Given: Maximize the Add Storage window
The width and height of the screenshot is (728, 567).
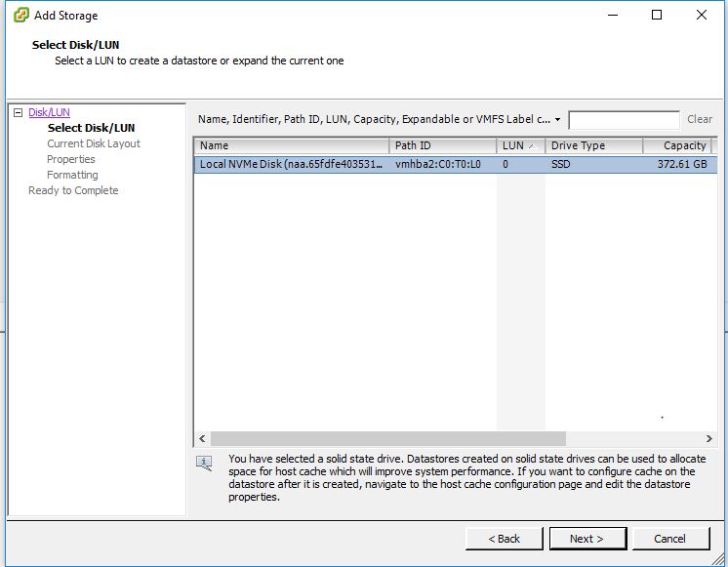Looking at the screenshot, I should coord(657,15).
